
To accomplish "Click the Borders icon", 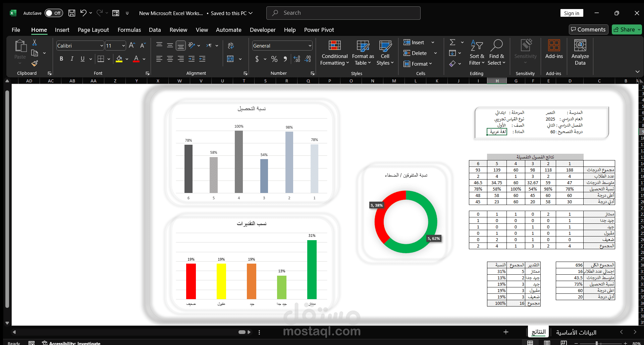I will [x=101, y=59].
